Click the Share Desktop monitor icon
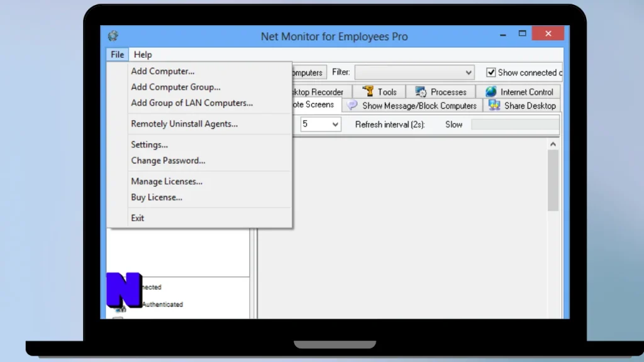644x362 pixels. [x=494, y=106]
